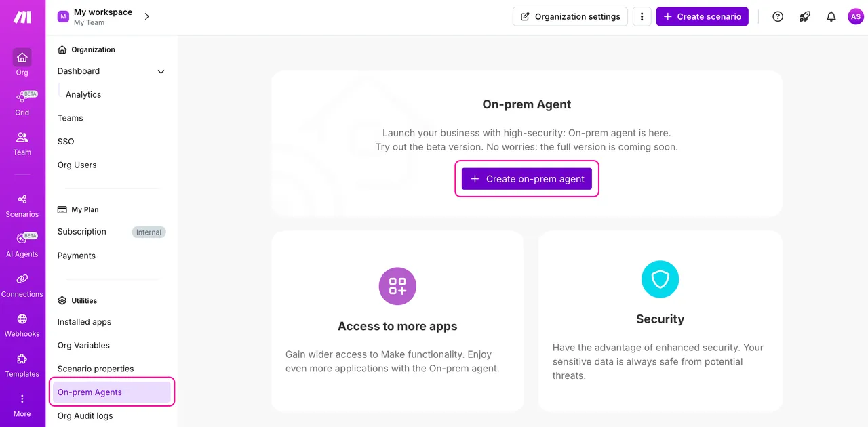Click the rocket icon in header

click(805, 17)
